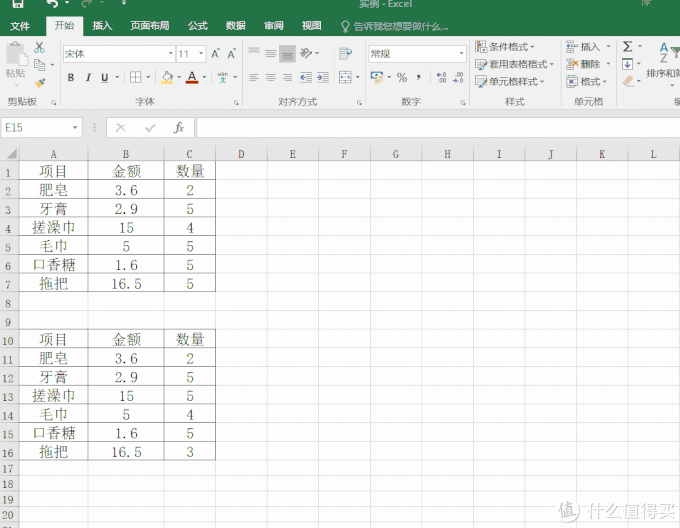Click the Merge and Center icon
The width and height of the screenshot is (680, 528).
point(346,77)
